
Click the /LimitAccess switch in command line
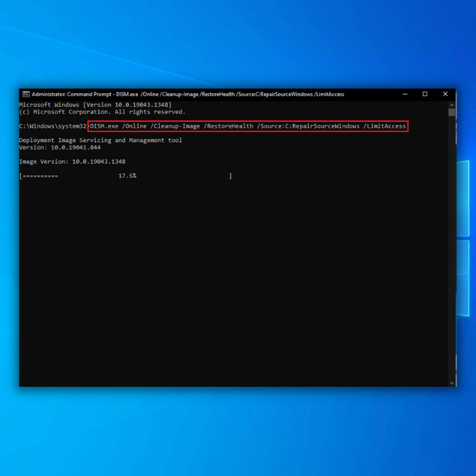(x=384, y=126)
